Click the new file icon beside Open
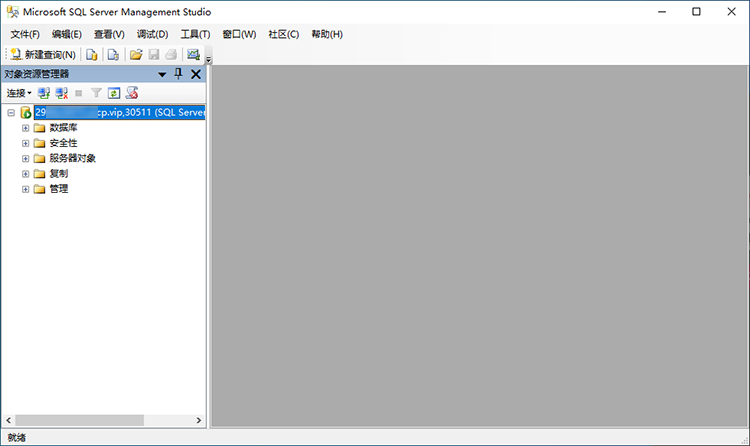Screen dimensions: 750x446 [113, 54]
